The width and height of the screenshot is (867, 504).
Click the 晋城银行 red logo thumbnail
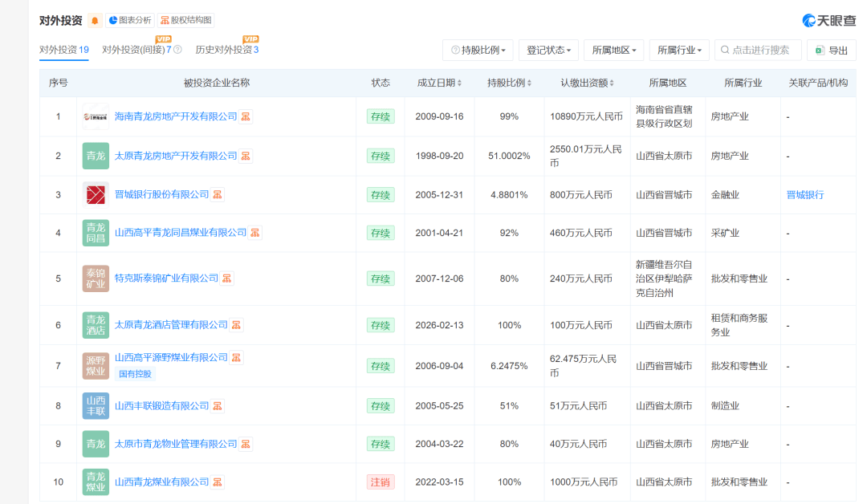[x=96, y=194]
